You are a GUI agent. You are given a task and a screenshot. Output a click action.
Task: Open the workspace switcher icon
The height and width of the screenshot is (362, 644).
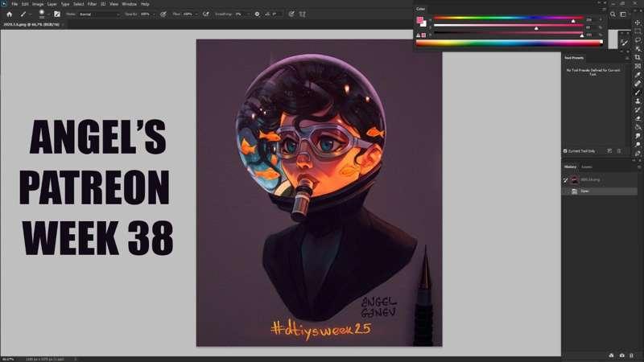623,14
